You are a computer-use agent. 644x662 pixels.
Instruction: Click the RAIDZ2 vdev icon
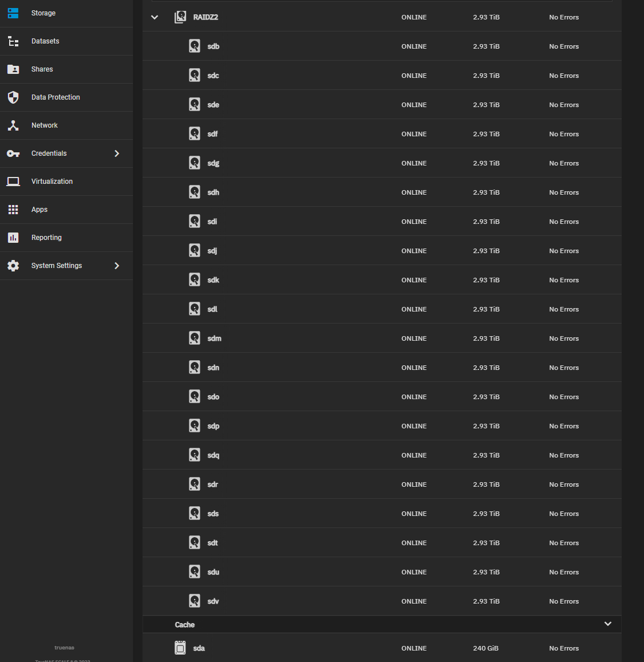180,17
